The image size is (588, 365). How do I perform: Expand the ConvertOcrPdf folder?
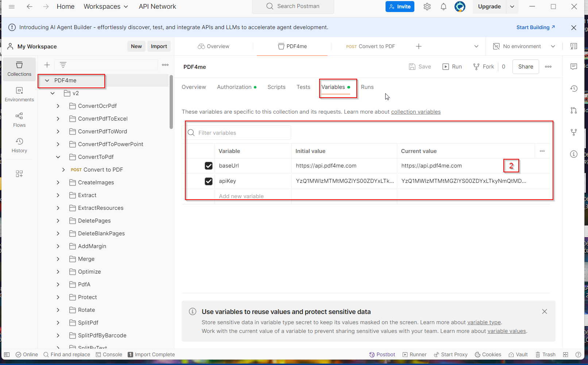pyautogui.click(x=58, y=106)
